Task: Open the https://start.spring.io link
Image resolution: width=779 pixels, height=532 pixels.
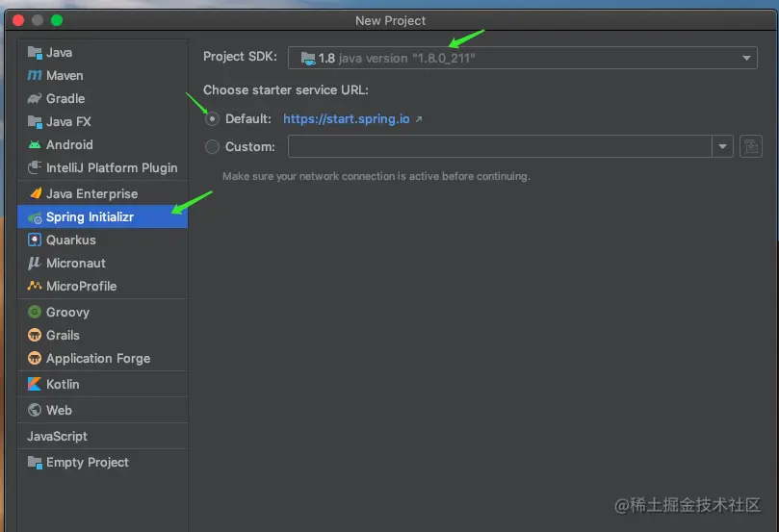Action: pos(347,119)
